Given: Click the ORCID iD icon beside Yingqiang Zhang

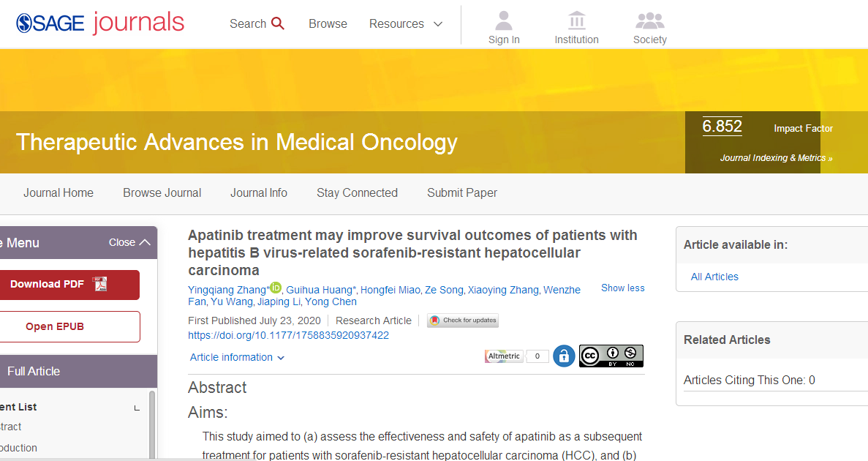Looking at the screenshot, I should [276, 288].
